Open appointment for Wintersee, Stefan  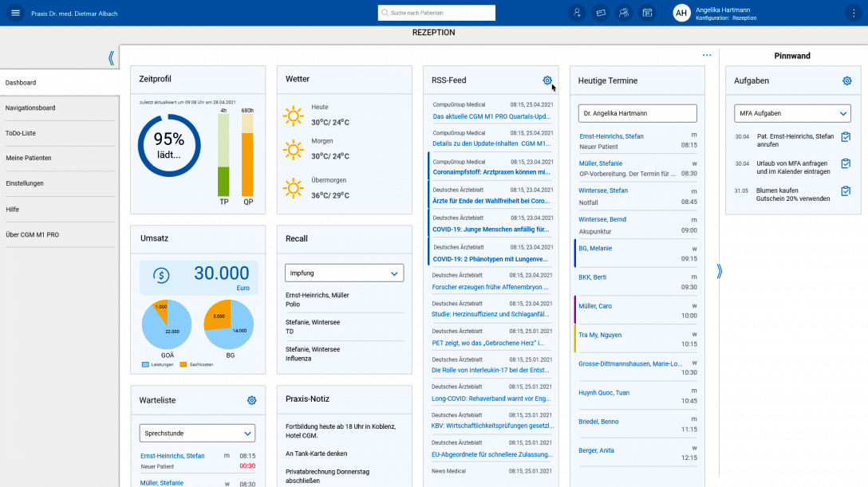click(603, 190)
